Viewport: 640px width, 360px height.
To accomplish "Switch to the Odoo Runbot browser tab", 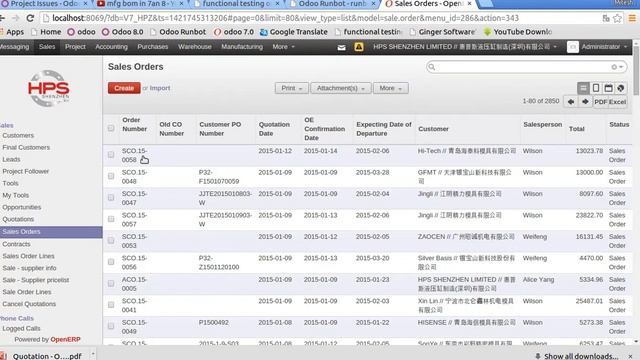I will (332, 4).
